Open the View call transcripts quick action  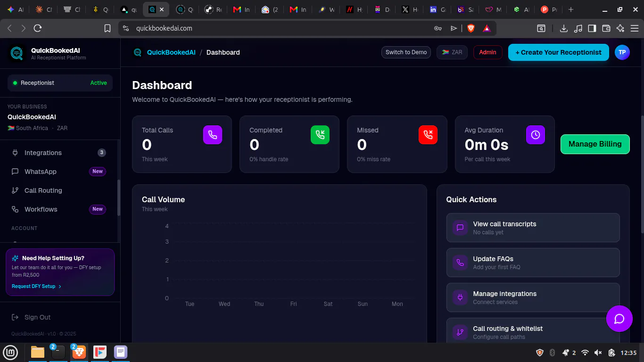[533, 228]
